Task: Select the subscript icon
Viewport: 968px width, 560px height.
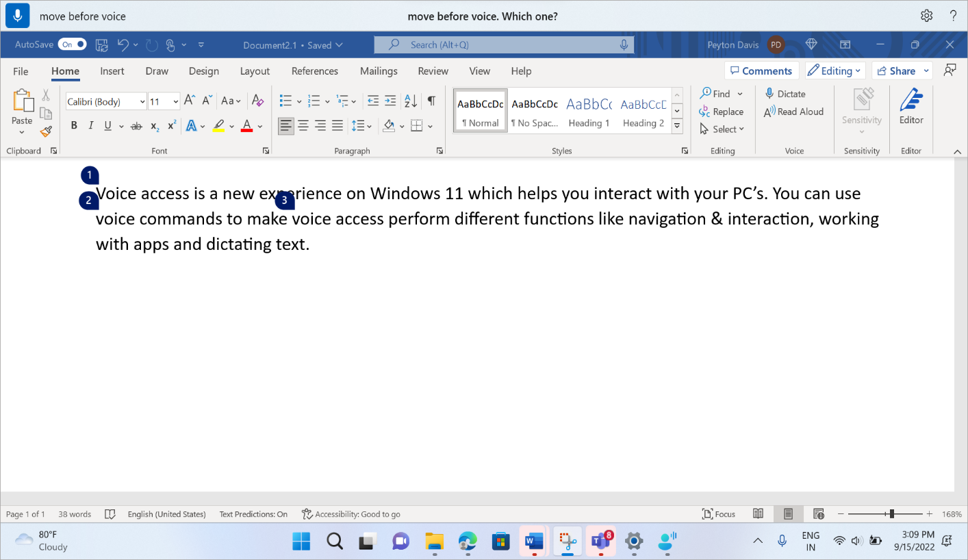Action: tap(154, 125)
